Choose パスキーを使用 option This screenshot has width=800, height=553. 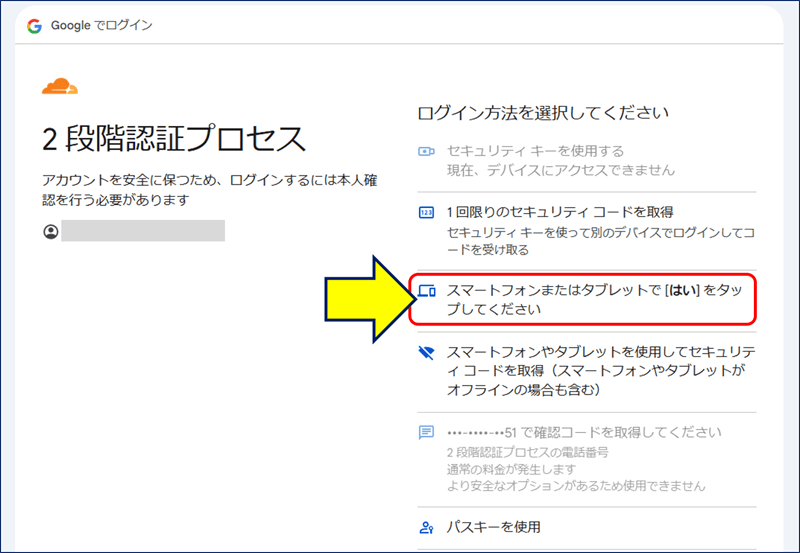[x=587, y=527]
